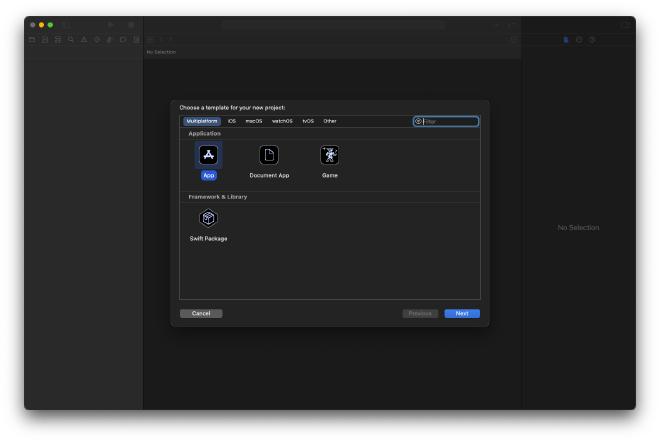The width and height of the screenshot is (660, 442).
Task: Switch to the watchOS tab
Action: coord(282,121)
